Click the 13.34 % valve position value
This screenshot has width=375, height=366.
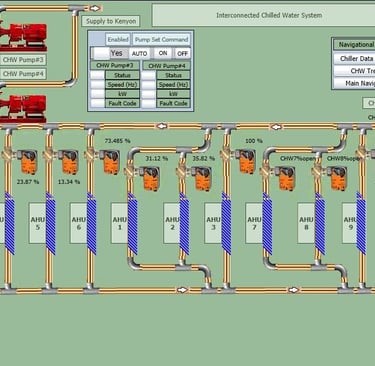click(x=69, y=182)
